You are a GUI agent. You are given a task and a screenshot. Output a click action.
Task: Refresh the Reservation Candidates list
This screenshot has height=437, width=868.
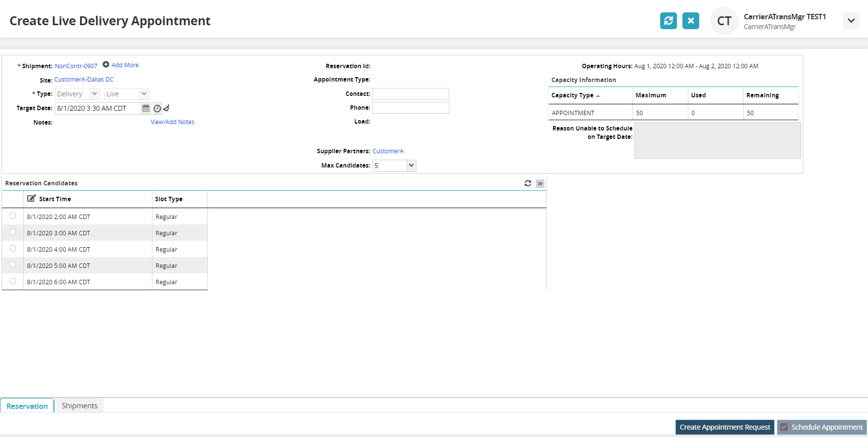pos(528,183)
